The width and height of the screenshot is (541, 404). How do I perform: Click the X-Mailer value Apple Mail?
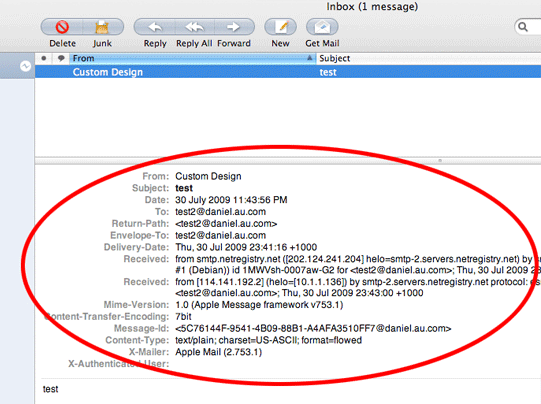click(x=218, y=352)
